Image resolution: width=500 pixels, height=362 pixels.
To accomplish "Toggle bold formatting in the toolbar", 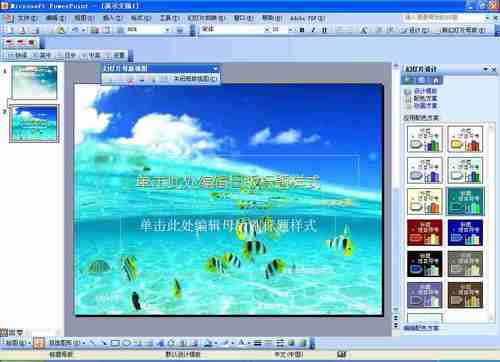I will tap(302, 30).
